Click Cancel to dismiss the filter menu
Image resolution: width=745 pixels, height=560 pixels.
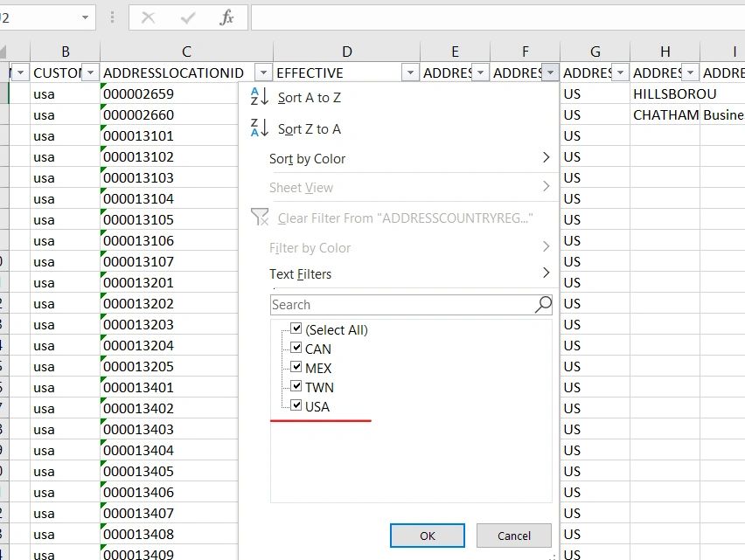click(x=513, y=536)
